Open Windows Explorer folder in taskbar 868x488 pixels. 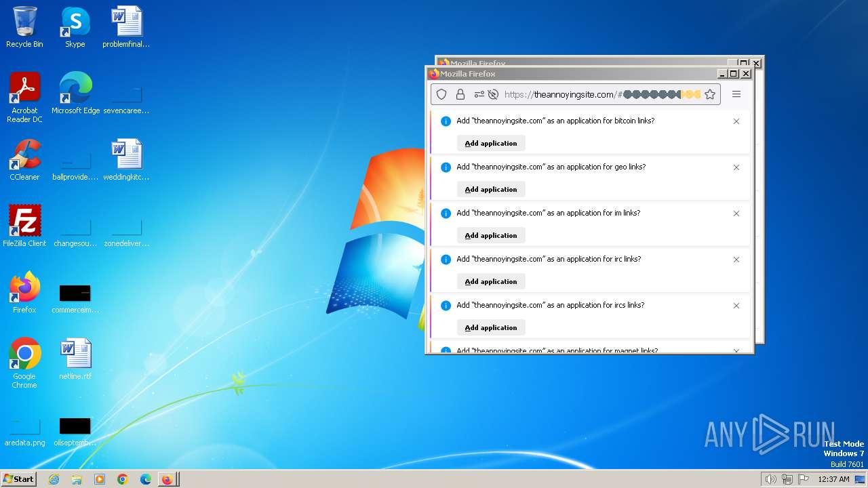77,479
